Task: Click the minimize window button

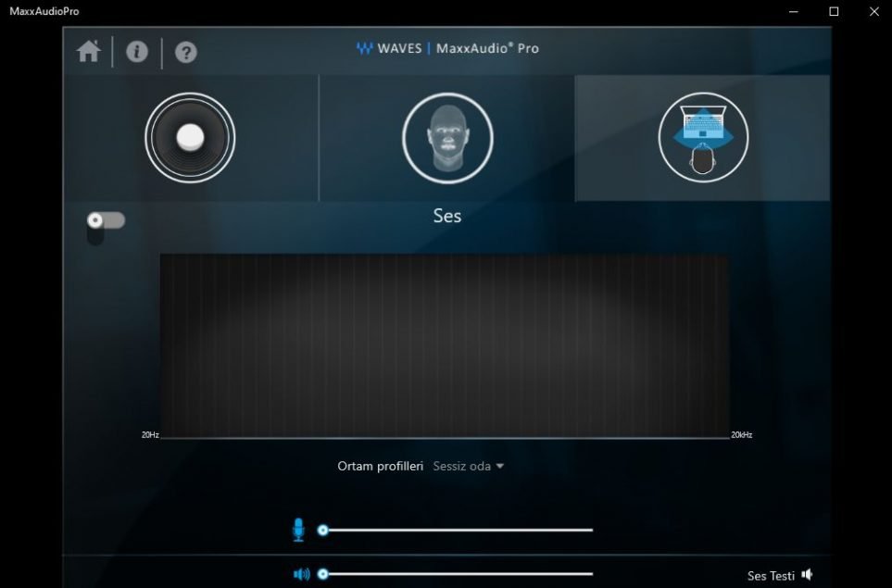Action: pyautogui.click(x=792, y=11)
